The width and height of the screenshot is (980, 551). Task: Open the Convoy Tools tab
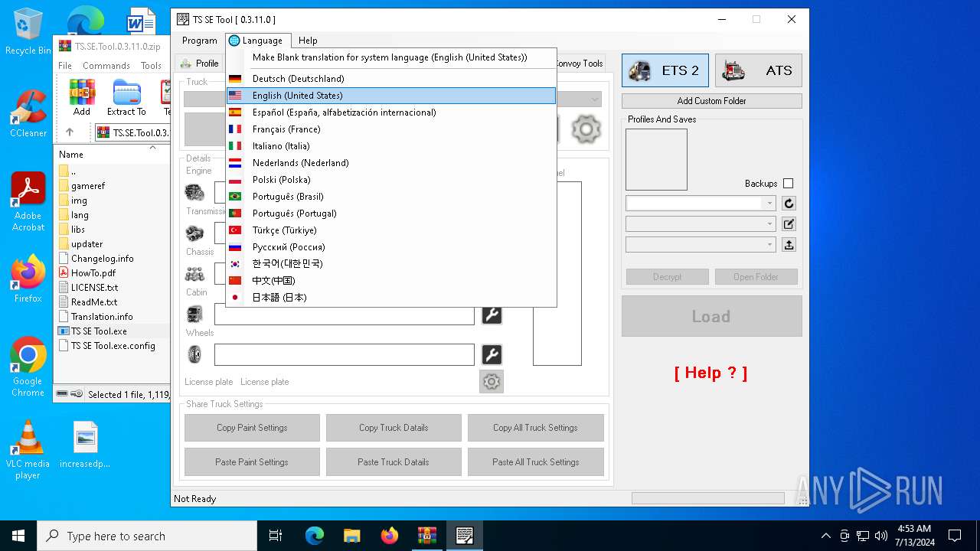click(x=580, y=64)
